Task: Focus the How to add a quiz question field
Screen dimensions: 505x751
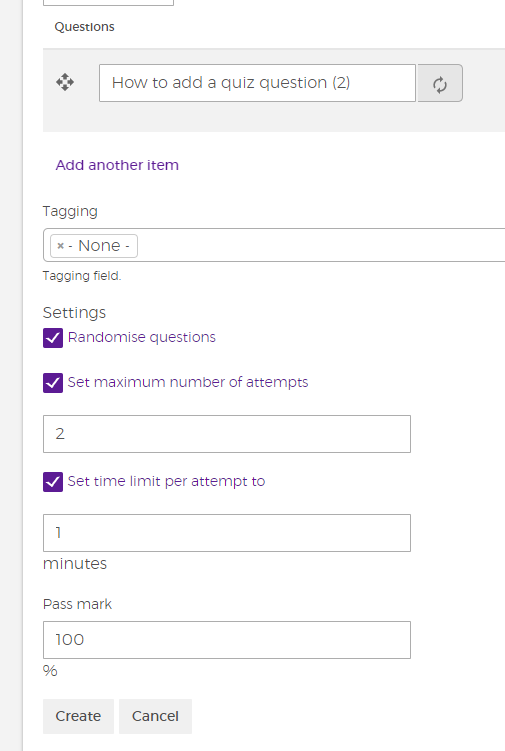Action: pos(257,83)
